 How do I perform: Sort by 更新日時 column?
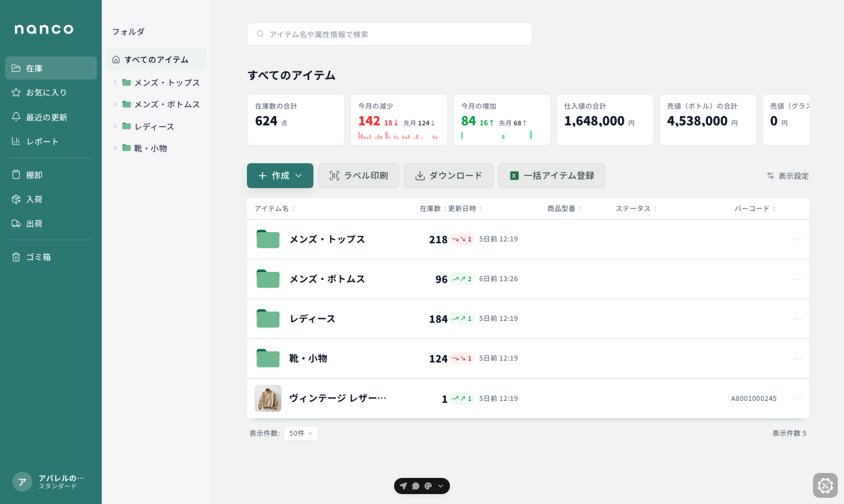[465, 209]
